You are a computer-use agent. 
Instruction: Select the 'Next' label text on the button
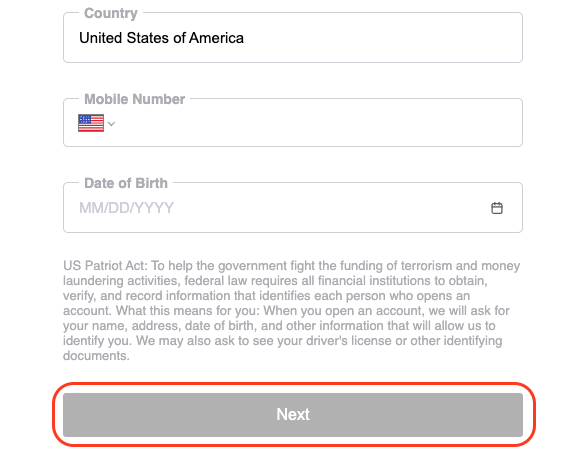coord(293,414)
